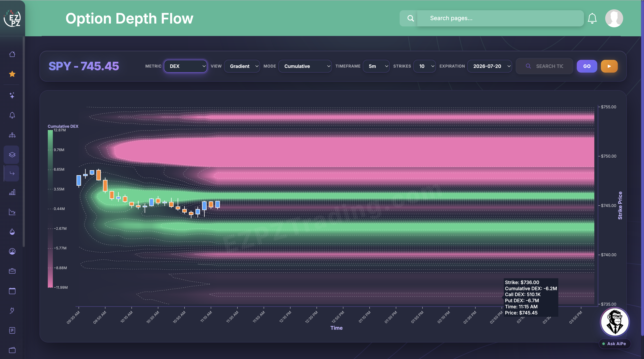Click the $745.00 strike axis label
The image size is (644, 359).
point(608,206)
